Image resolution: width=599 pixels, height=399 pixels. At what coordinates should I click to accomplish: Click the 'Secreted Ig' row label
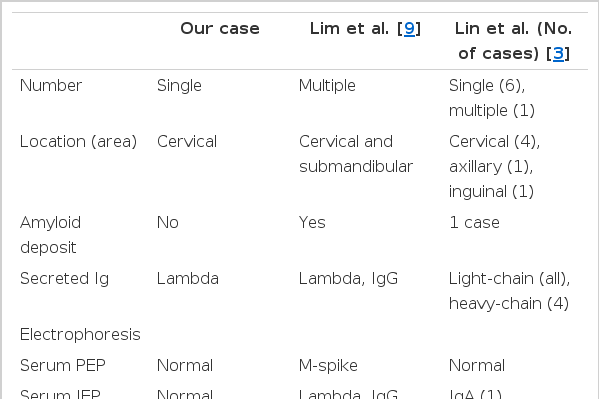coord(64,279)
